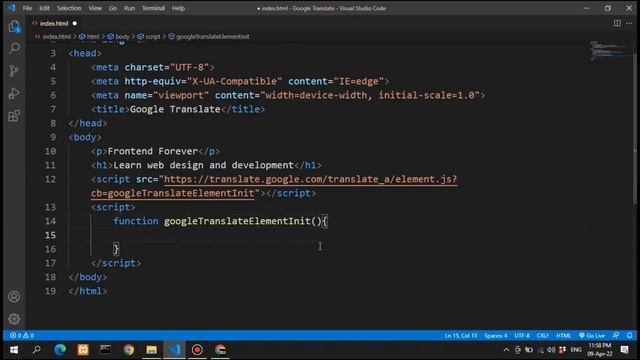
Task: Click CRLF end-of-line selector
Action: coord(542,336)
